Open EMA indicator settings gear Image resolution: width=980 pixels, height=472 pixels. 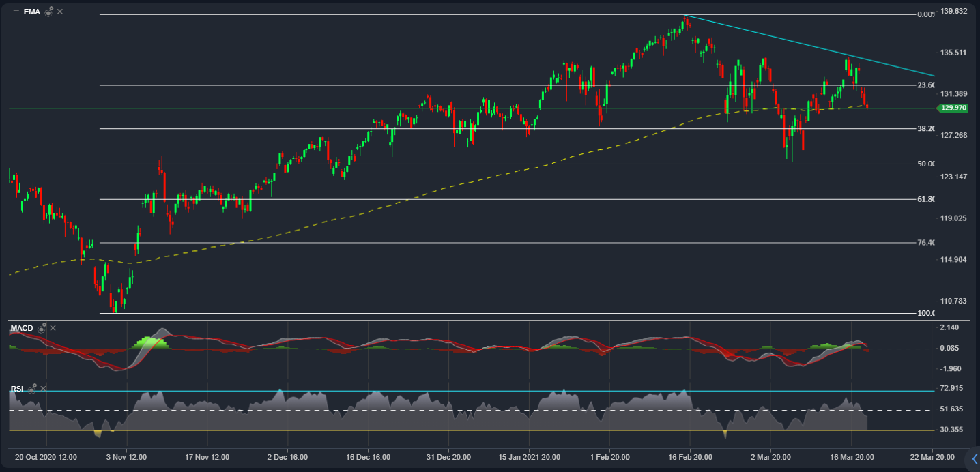click(49, 12)
